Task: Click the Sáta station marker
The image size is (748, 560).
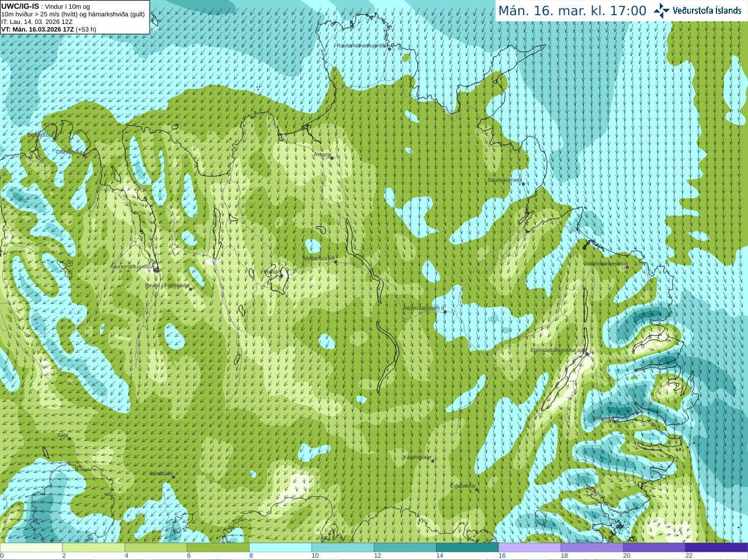Action: pos(70,438)
